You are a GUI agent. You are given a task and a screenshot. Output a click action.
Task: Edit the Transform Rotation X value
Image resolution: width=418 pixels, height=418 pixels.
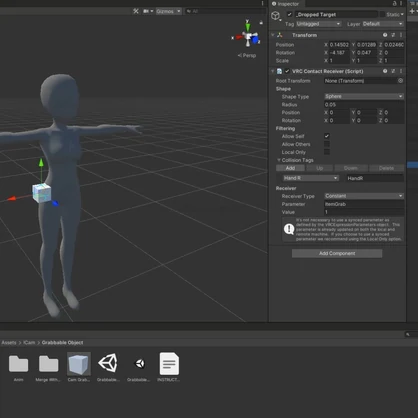point(339,53)
